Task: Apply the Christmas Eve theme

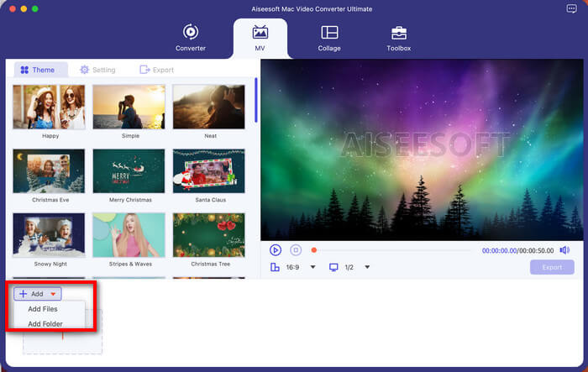Action: coord(49,171)
